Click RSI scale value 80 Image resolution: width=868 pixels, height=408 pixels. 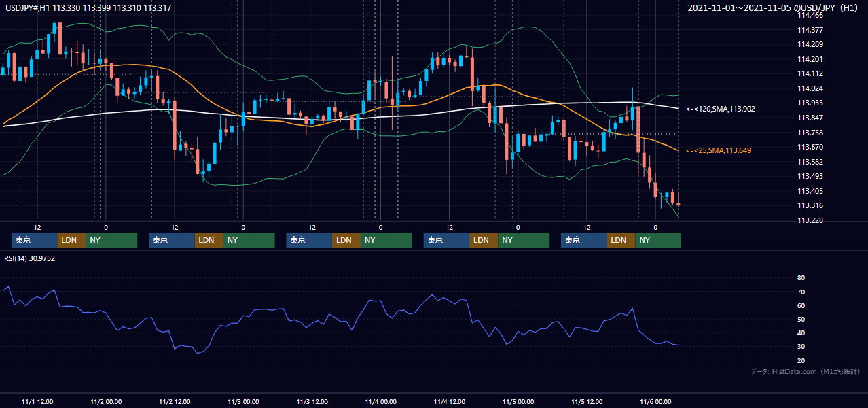[x=801, y=278]
